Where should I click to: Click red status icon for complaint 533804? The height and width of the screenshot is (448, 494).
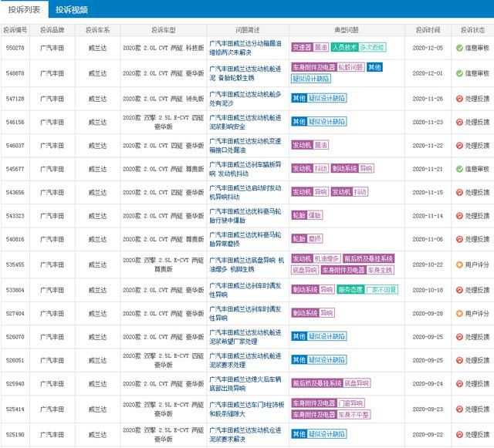tap(459, 290)
